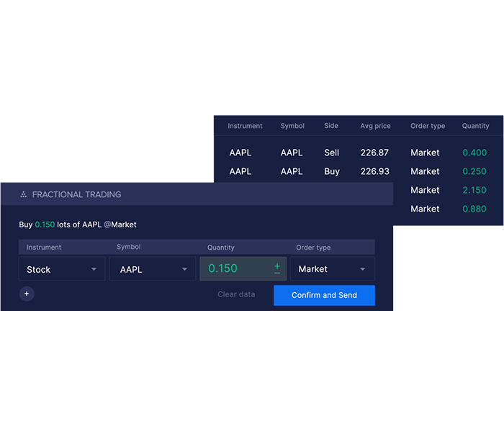The image size is (504, 426).
Task: Click the Quantity input field showing 0.150
Action: point(234,268)
